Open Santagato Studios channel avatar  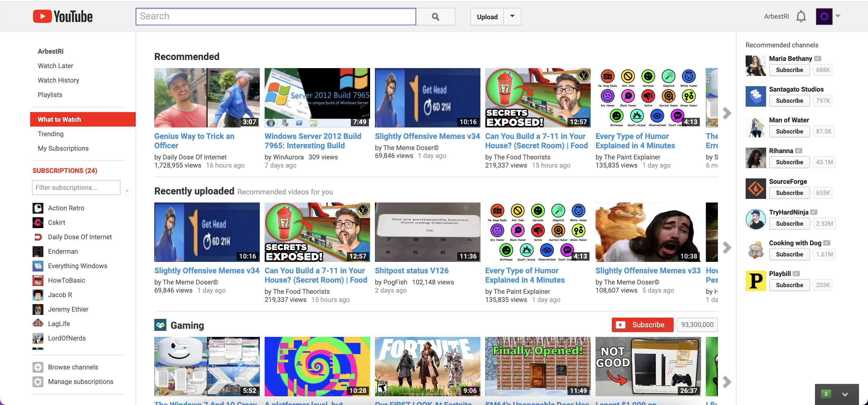coord(756,96)
